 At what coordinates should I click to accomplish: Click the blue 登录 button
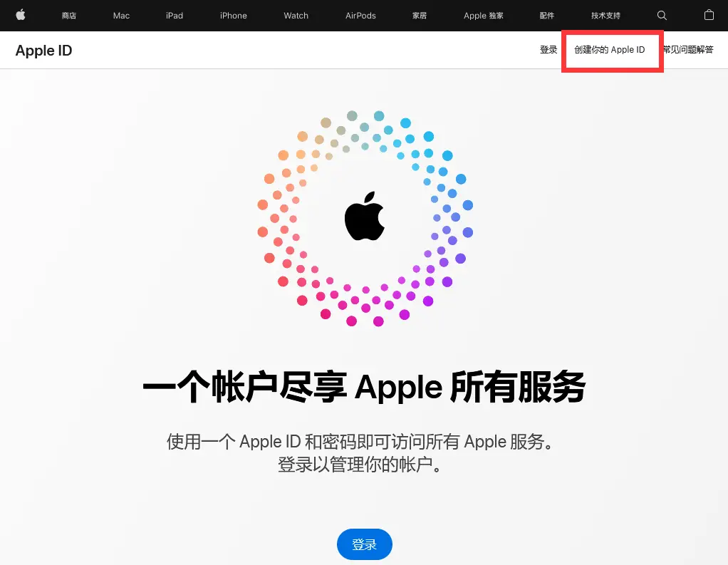click(365, 544)
